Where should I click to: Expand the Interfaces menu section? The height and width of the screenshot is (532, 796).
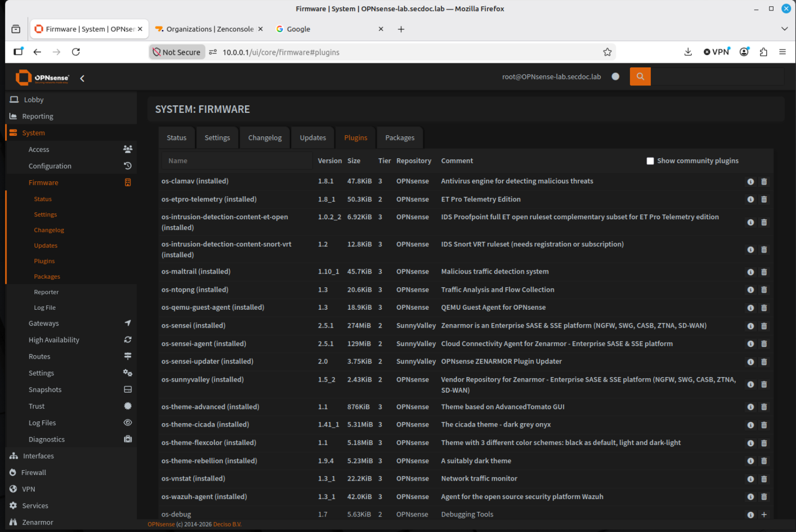[71, 456]
